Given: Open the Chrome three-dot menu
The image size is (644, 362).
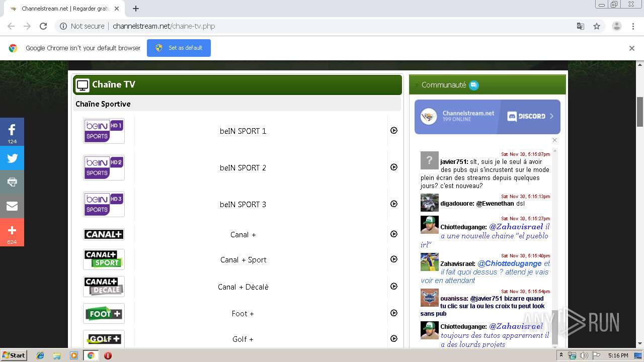Looking at the screenshot, I should (x=633, y=26).
